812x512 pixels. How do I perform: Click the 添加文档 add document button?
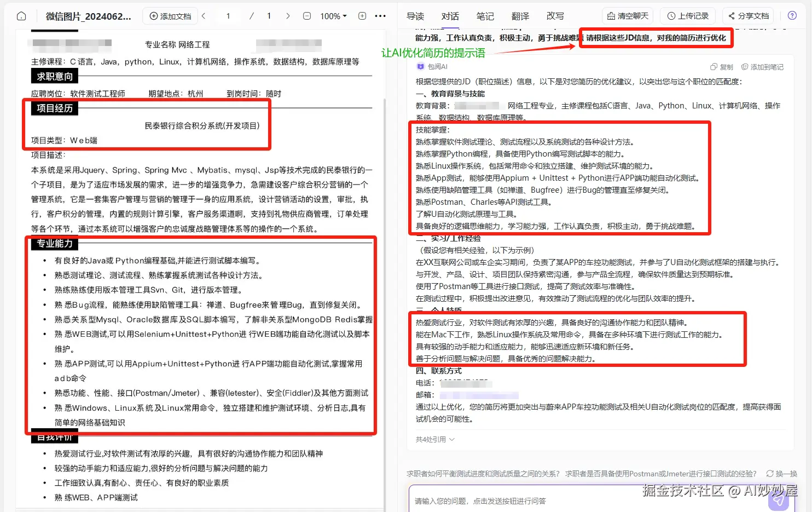pyautogui.click(x=170, y=16)
